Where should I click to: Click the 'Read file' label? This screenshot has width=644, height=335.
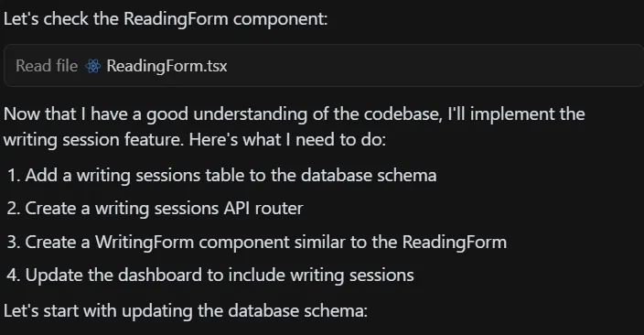(47, 66)
